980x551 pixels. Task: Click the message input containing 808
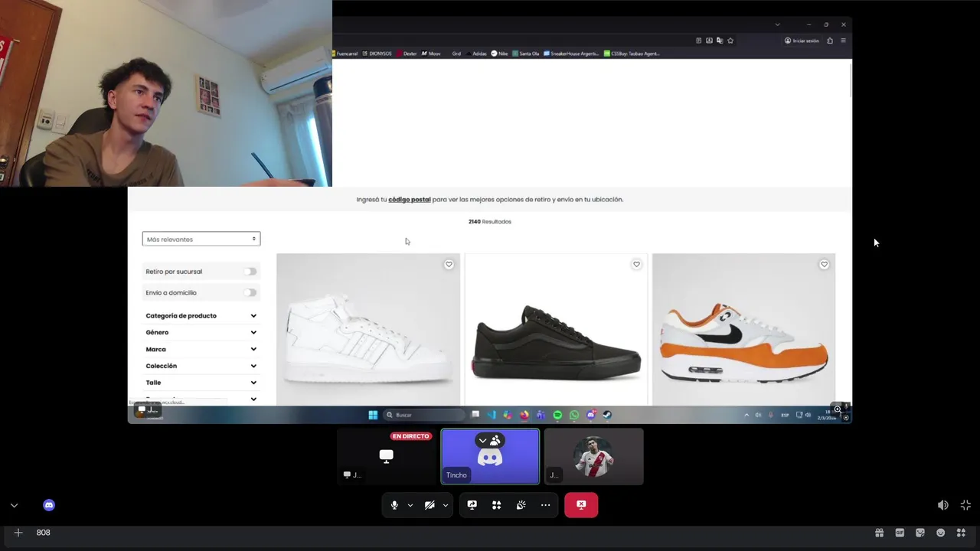click(452, 533)
